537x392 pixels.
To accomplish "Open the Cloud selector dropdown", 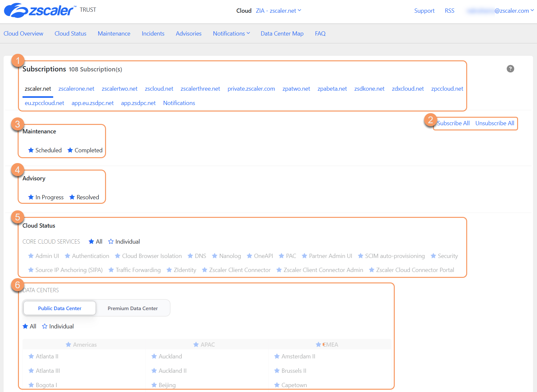I will [278, 11].
